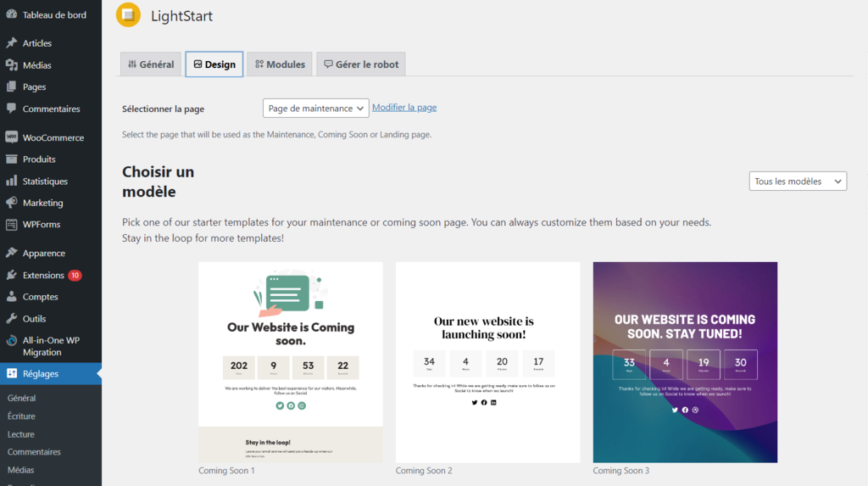Select the Design tab
This screenshot has height=486, width=868.
click(x=214, y=64)
